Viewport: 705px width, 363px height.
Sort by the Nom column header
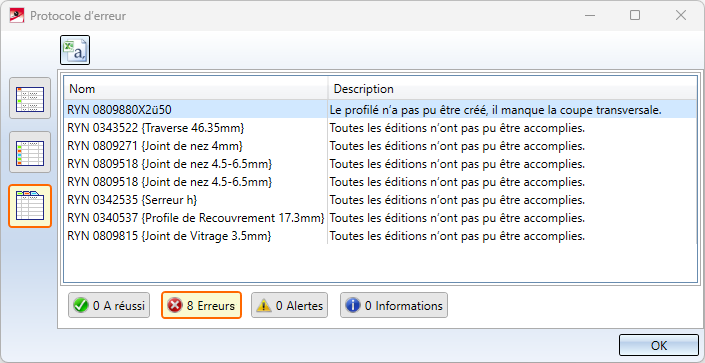pos(196,89)
